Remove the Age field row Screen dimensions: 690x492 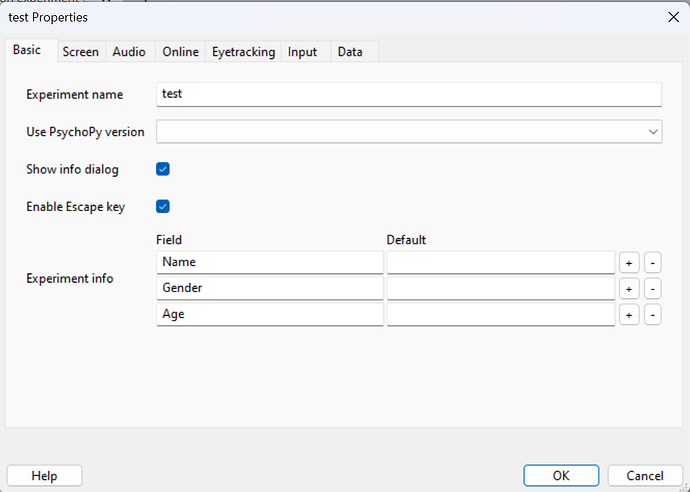(x=653, y=315)
